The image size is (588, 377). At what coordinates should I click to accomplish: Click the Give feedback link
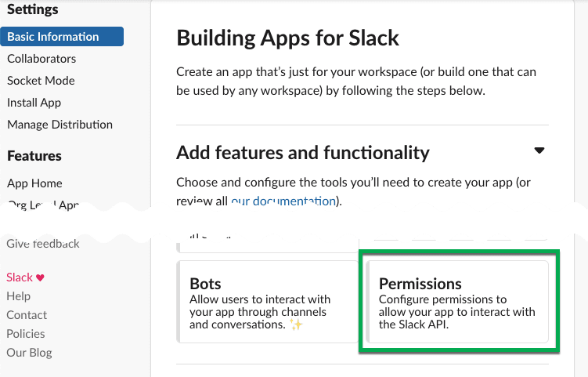pyautogui.click(x=43, y=244)
